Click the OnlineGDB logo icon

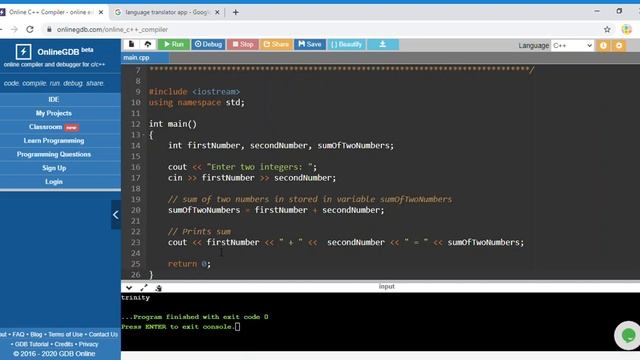pos(23,52)
